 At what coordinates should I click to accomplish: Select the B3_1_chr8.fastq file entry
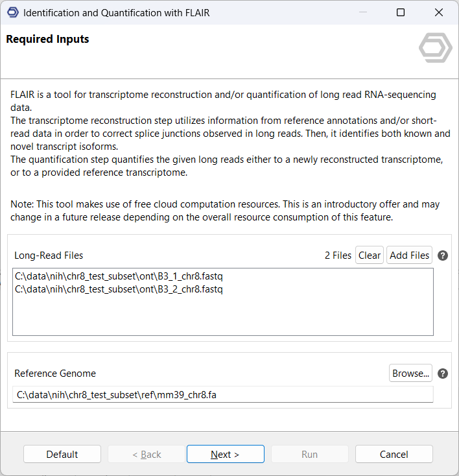119,277
